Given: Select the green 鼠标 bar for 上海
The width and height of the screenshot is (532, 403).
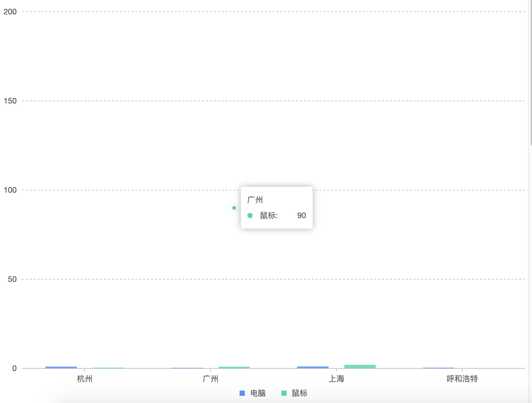Looking at the screenshot, I should coord(360,366).
